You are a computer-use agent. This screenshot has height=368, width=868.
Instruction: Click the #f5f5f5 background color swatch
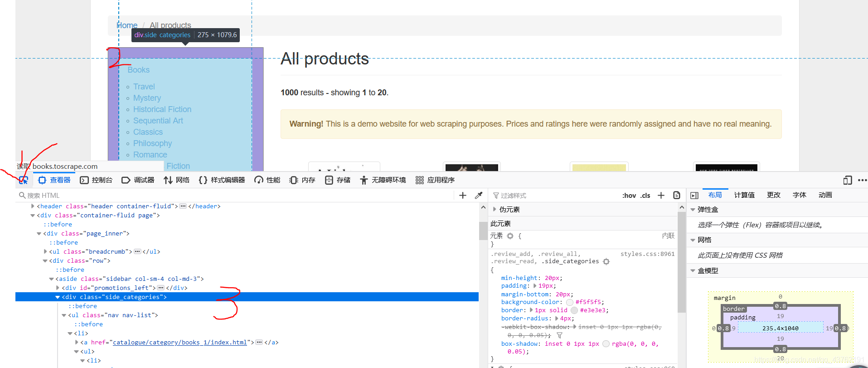point(570,302)
